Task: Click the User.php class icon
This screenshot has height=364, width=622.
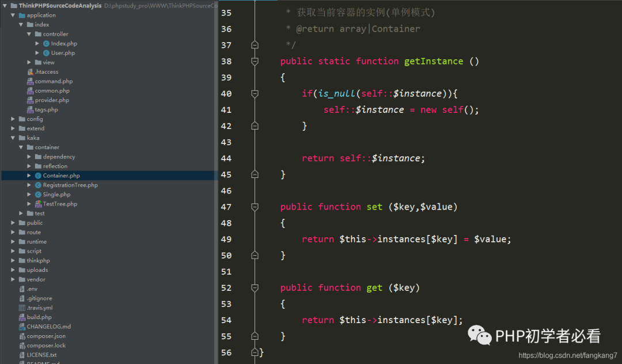Action: coord(46,53)
